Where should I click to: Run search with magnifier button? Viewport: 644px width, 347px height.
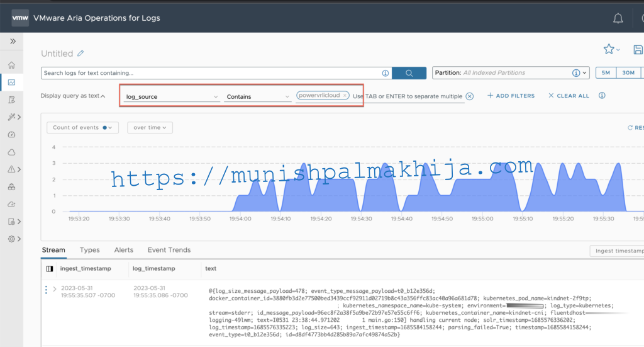409,73
